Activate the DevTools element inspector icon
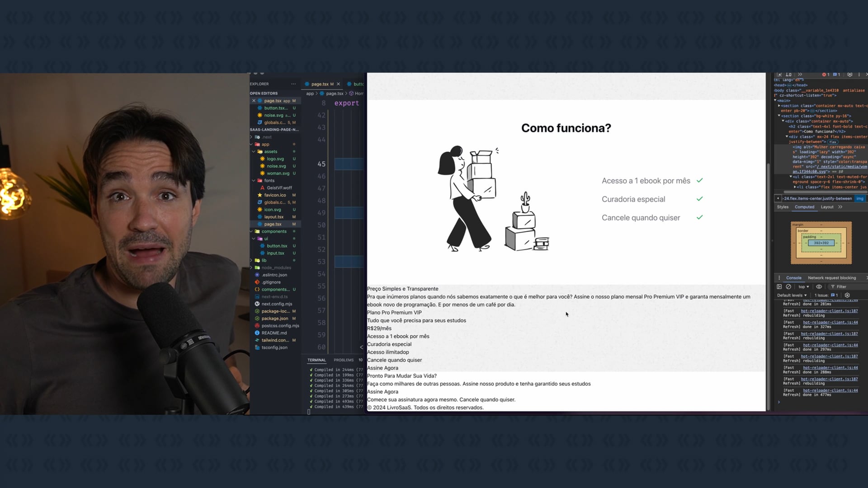This screenshot has width=868, height=488. 779,75
